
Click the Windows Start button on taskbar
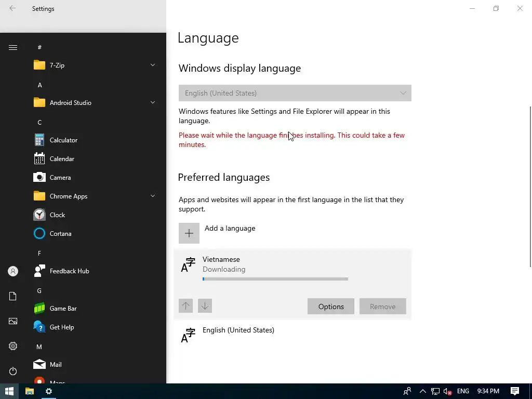(9, 391)
